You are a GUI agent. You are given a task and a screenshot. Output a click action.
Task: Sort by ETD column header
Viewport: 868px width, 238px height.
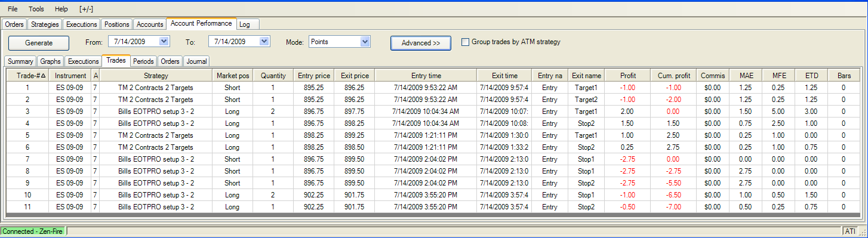point(811,76)
